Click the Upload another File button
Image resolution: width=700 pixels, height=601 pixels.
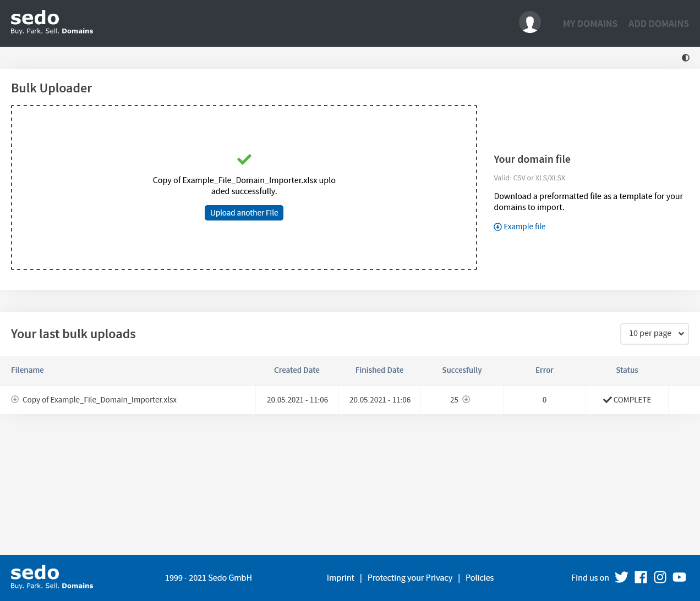coord(244,213)
